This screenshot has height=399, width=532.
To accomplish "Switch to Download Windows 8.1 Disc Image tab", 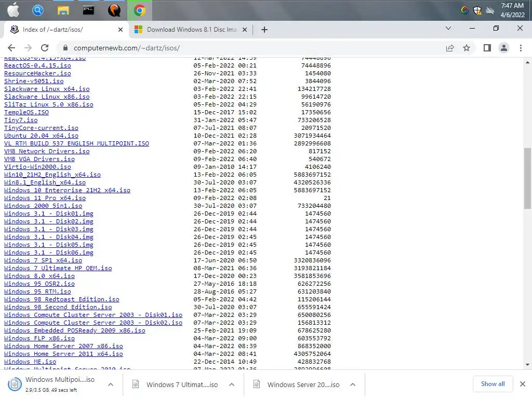I will click(x=191, y=30).
